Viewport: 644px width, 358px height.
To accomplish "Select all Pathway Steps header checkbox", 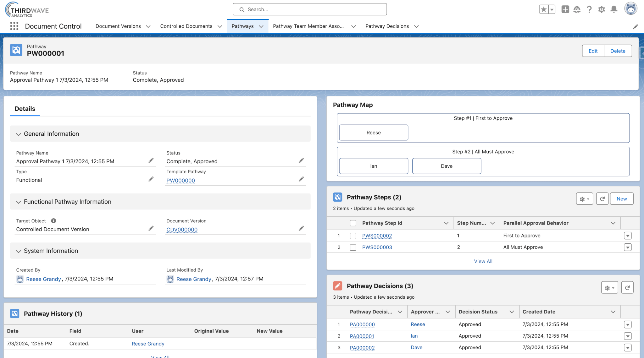I will (353, 223).
